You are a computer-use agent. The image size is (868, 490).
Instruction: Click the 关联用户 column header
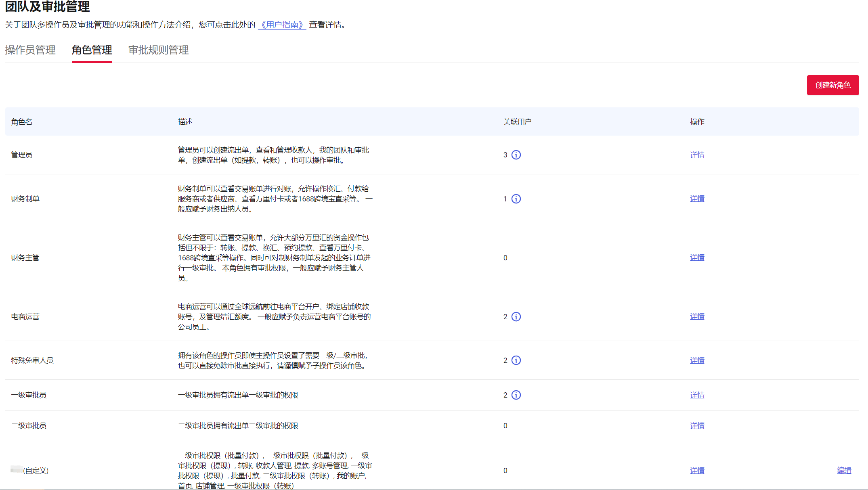[517, 122]
